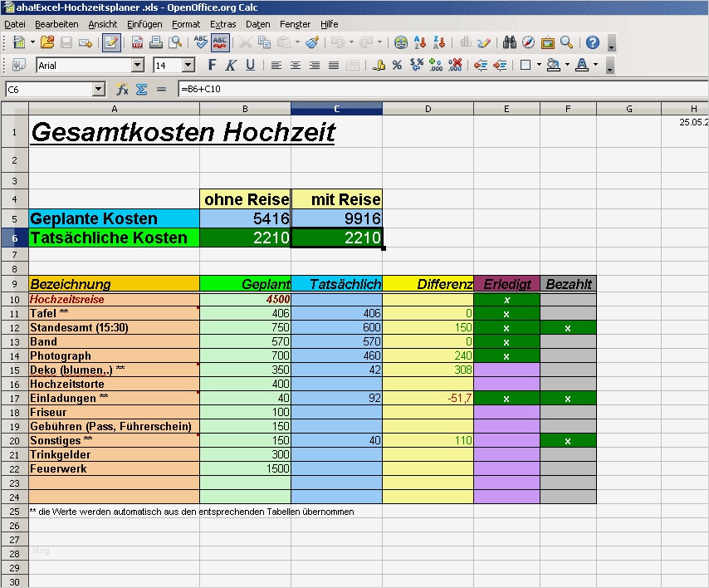This screenshot has height=588, width=709.
Task: Toggle underline formatting
Action: click(x=250, y=64)
